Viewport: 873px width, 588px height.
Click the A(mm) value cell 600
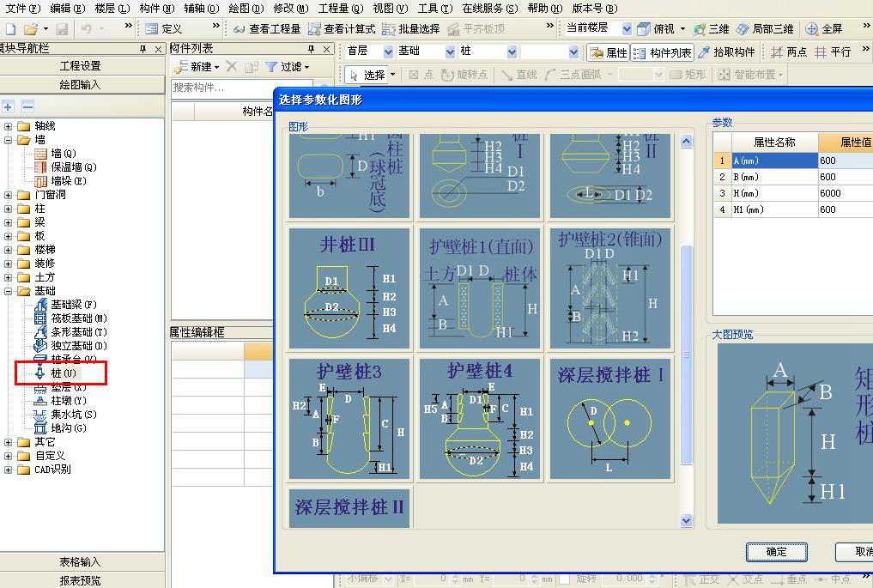point(846,161)
